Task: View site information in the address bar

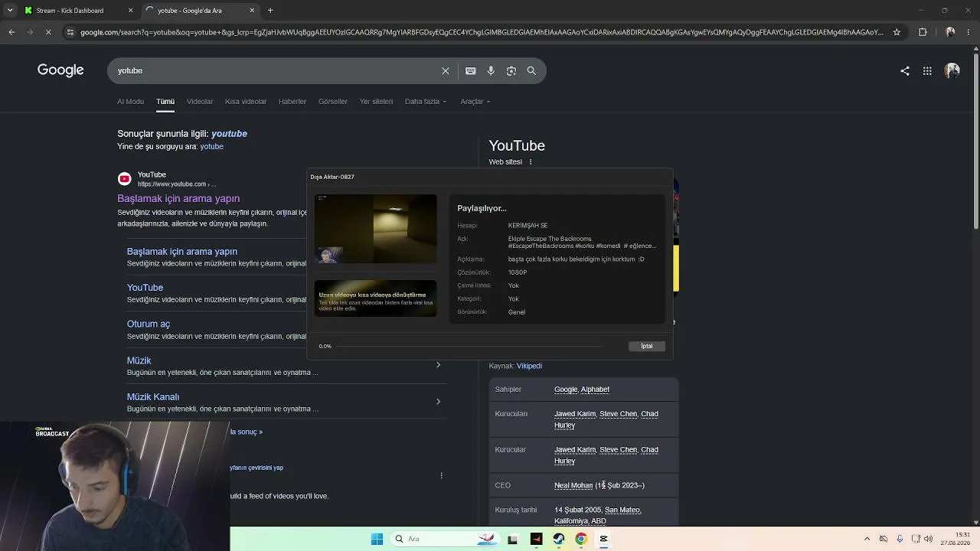Action: (x=70, y=32)
